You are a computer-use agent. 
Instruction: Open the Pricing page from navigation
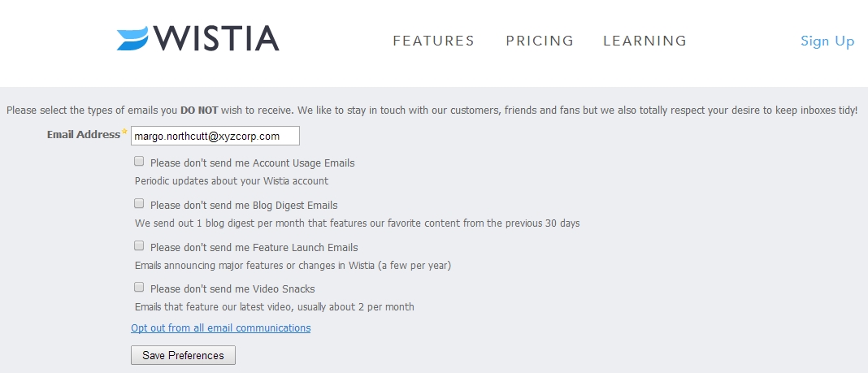(x=540, y=41)
